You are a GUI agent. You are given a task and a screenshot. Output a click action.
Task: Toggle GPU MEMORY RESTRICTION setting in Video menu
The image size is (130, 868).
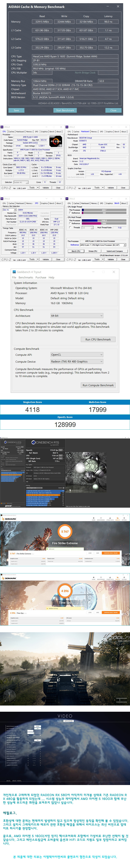[38, 740]
